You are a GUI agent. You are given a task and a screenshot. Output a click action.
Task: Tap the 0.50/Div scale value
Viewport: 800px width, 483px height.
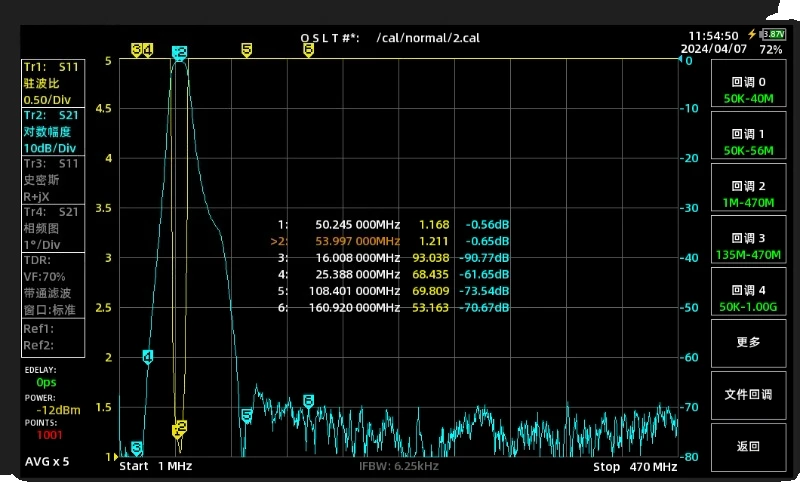click(x=47, y=99)
